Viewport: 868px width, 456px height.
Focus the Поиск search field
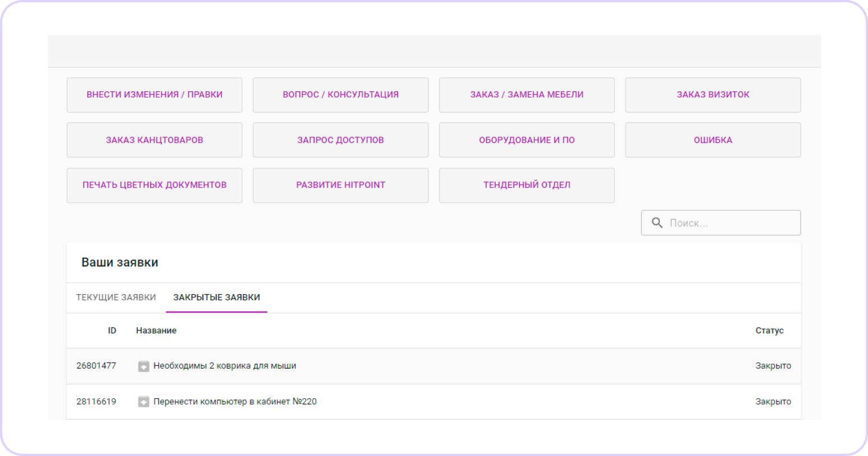pos(721,223)
